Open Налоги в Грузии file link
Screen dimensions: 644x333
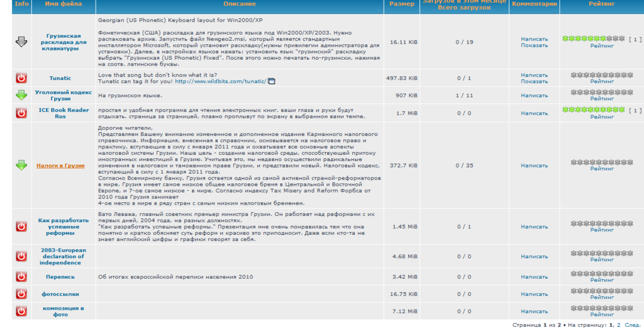coord(60,166)
